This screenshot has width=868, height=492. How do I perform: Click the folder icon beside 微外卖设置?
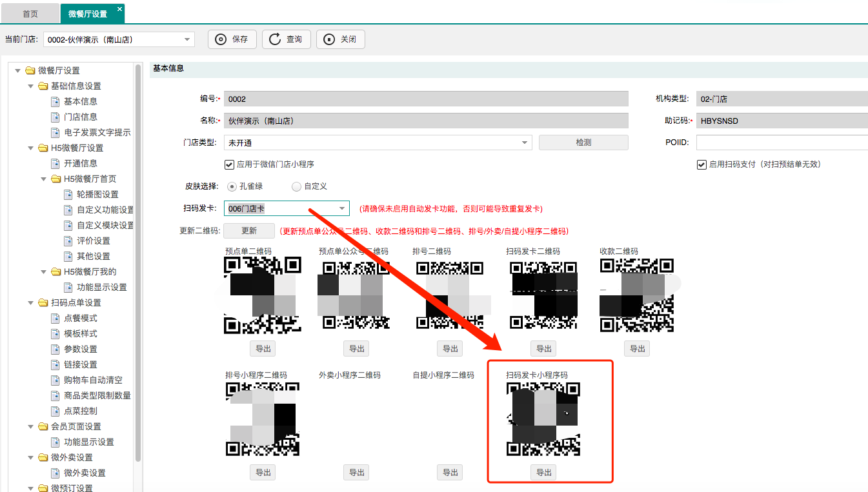(43, 457)
